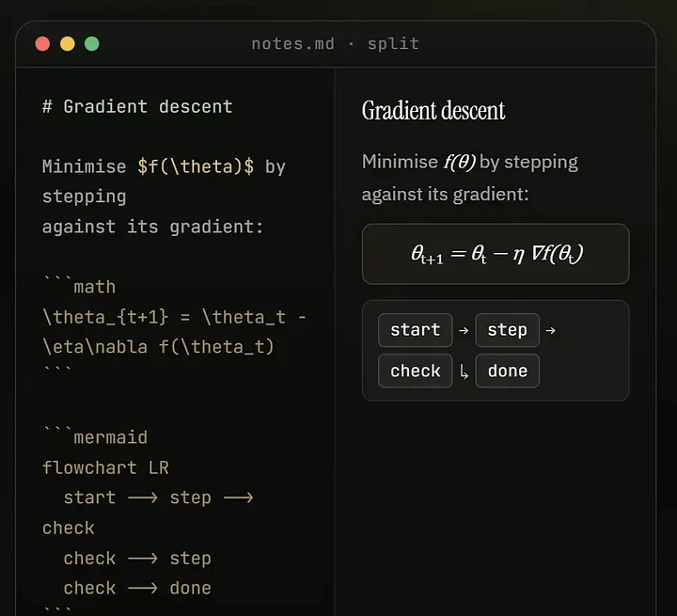Click the '```mermaid' fence line in the editor
Screen dimensions: 677x616
[x=95, y=435]
